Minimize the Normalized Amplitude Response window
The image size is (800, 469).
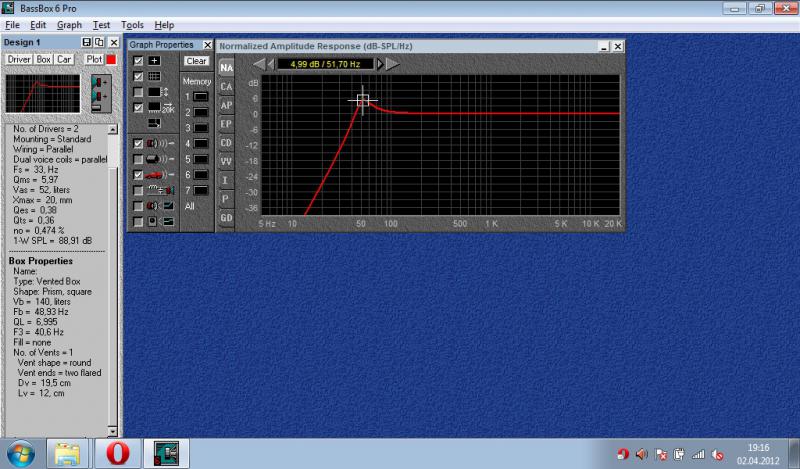[x=604, y=46]
